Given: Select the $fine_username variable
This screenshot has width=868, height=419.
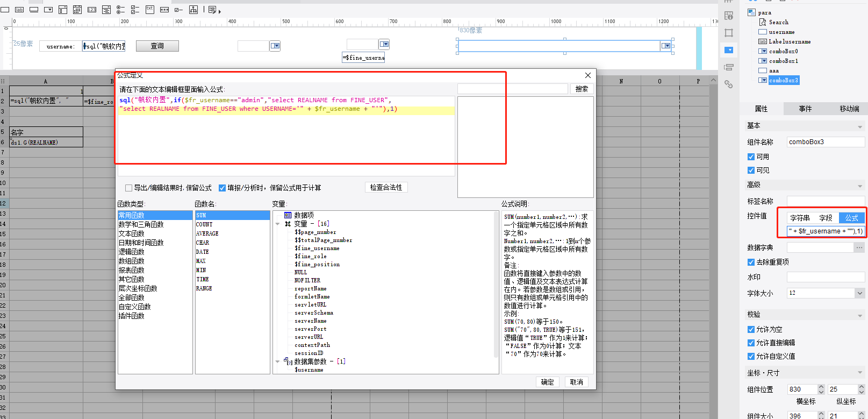Looking at the screenshot, I should pos(317,248).
